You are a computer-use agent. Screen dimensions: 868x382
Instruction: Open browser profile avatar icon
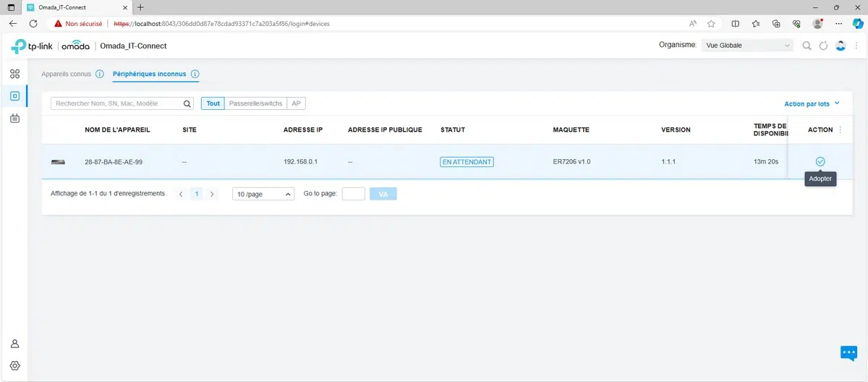[817, 23]
